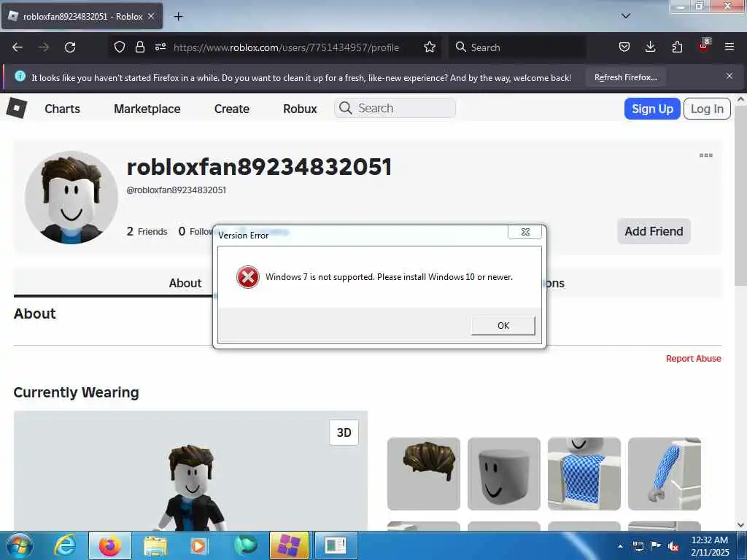Click the Roblox site search field

coord(395,108)
